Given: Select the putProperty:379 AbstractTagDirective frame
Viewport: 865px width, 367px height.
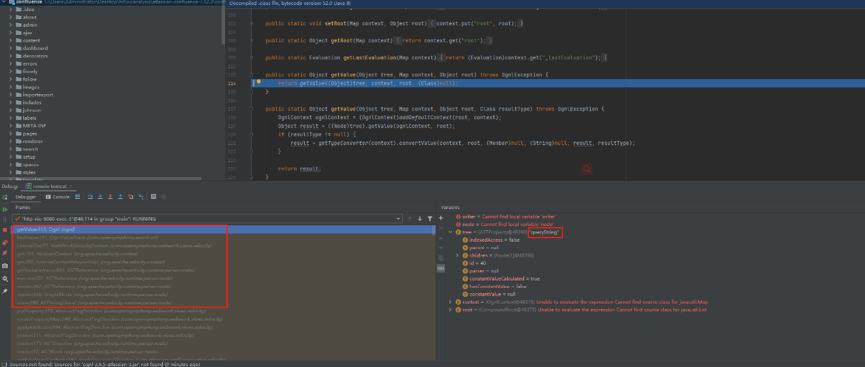Looking at the screenshot, I should coord(222,311).
